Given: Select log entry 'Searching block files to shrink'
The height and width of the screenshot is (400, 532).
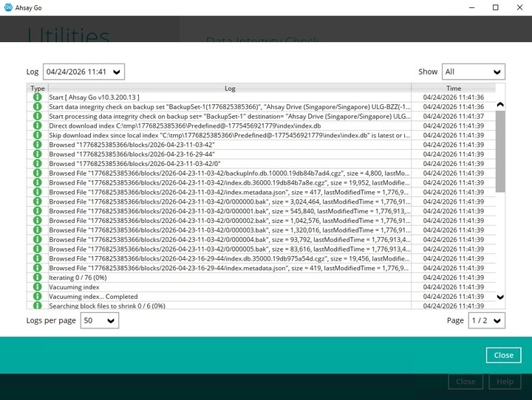Looking at the screenshot, I should point(107,306).
